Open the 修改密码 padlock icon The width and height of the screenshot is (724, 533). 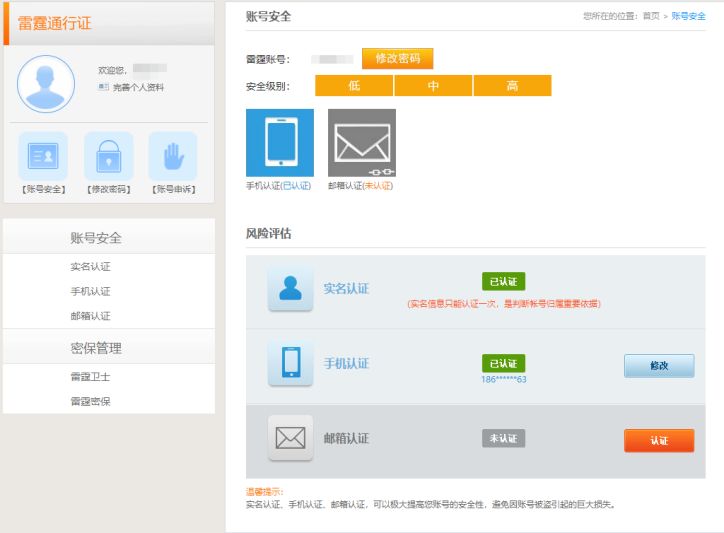tap(109, 156)
